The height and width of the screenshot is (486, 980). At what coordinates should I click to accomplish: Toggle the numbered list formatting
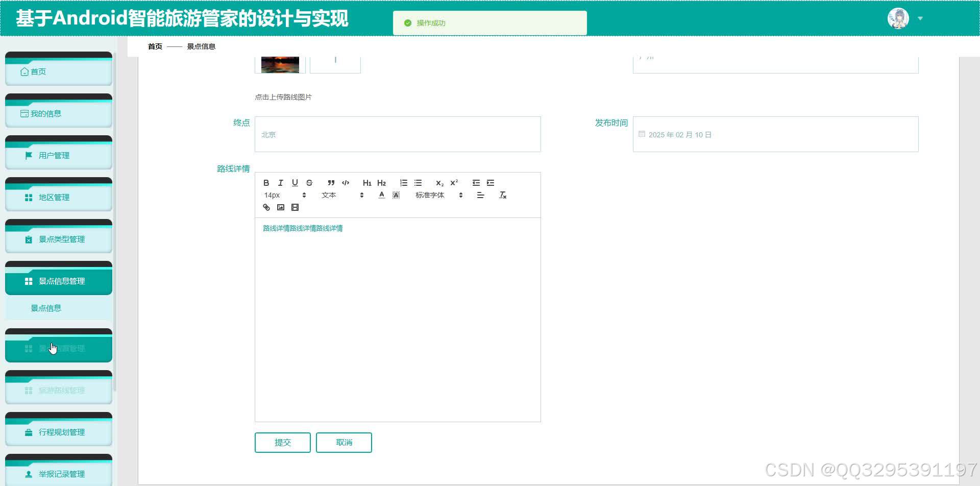pos(404,182)
